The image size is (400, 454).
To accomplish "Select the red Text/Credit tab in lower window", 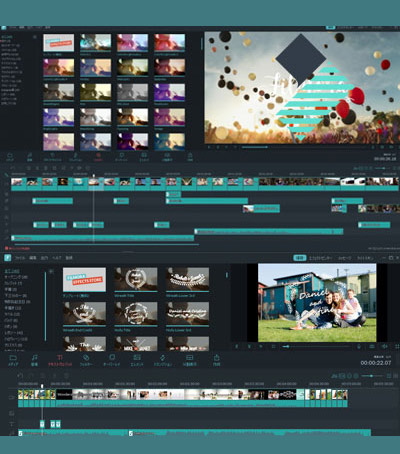I will coord(60,360).
